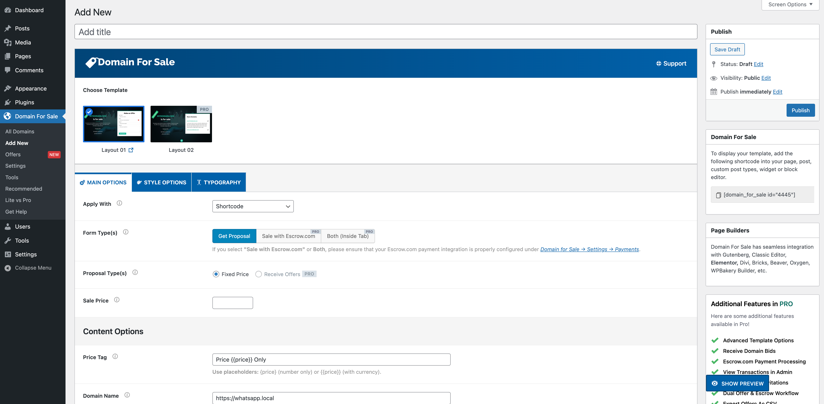
Task: Click the Sale Price help info icon
Action: [x=117, y=300]
